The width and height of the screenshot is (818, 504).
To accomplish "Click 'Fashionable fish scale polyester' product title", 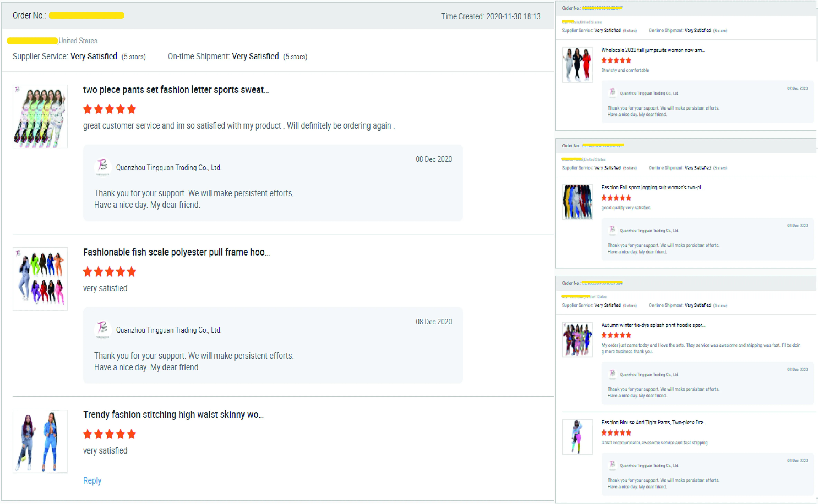I will [x=176, y=252].
